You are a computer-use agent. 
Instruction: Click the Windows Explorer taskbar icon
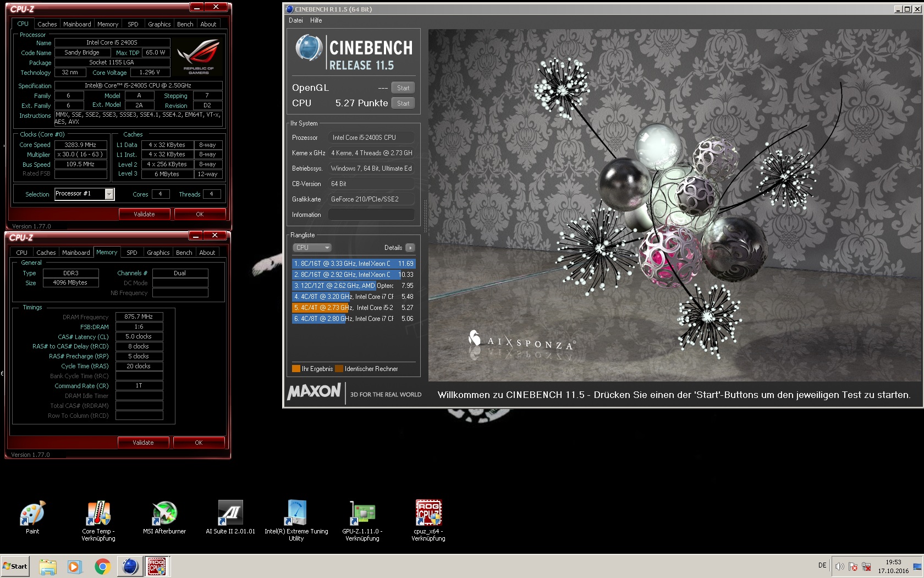(x=48, y=566)
